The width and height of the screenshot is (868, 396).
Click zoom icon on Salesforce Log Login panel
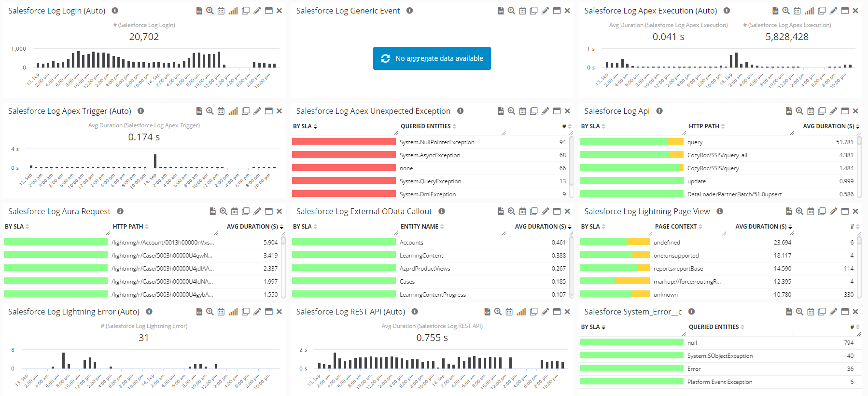210,11
